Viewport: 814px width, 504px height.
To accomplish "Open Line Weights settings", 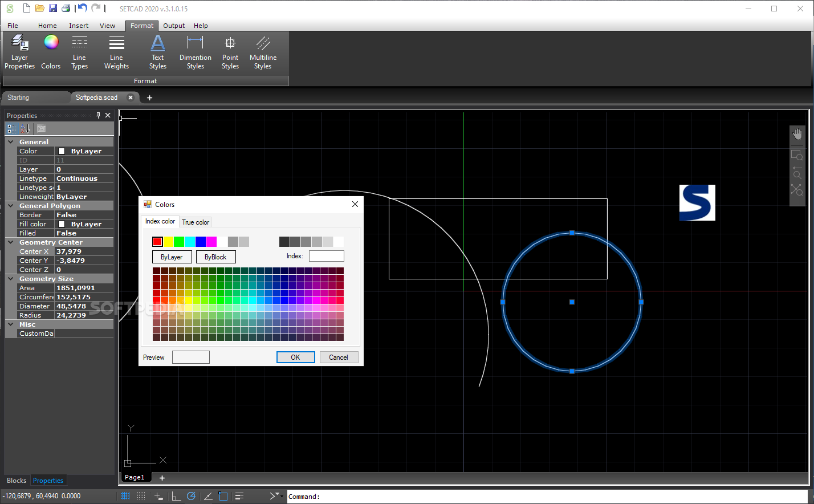I will click(116, 52).
